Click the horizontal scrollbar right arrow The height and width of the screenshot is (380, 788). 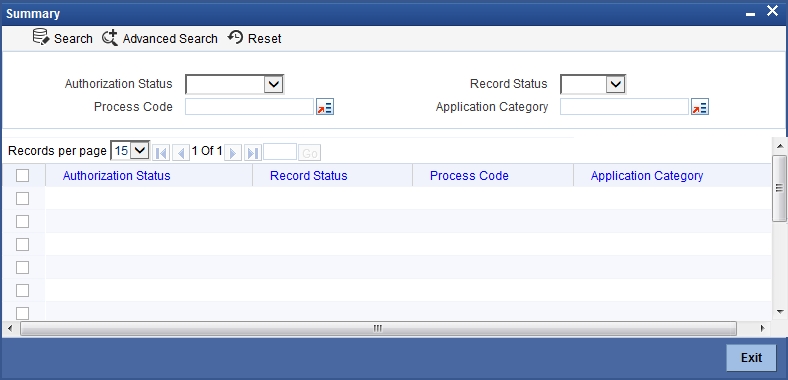pyautogui.click(x=763, y=328)
